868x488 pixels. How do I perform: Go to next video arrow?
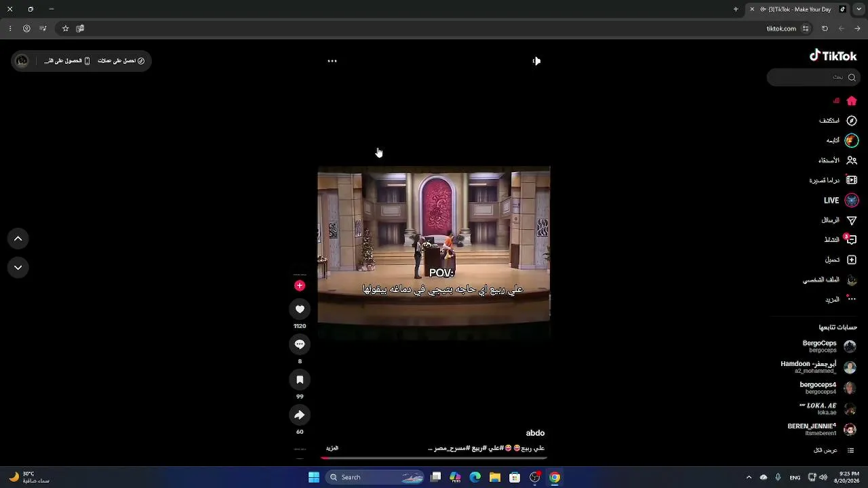tap(18, 268)
